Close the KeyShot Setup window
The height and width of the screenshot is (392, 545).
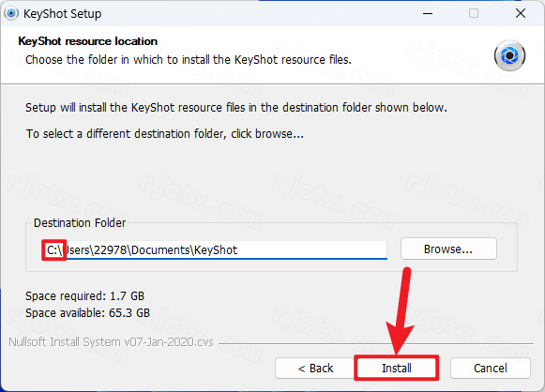tap(521, 13)
